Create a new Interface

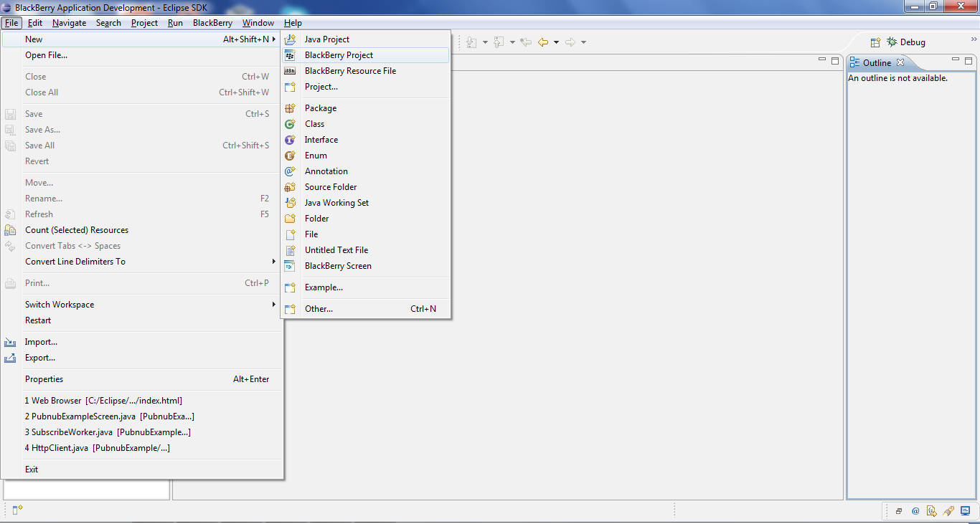coord(321,139)
